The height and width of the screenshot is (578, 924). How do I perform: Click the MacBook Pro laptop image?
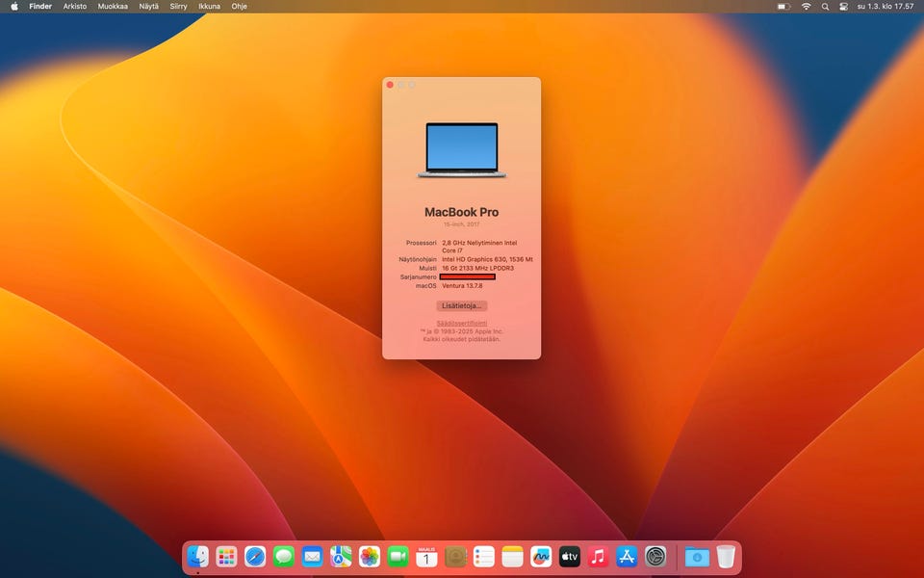pos(462,150)
